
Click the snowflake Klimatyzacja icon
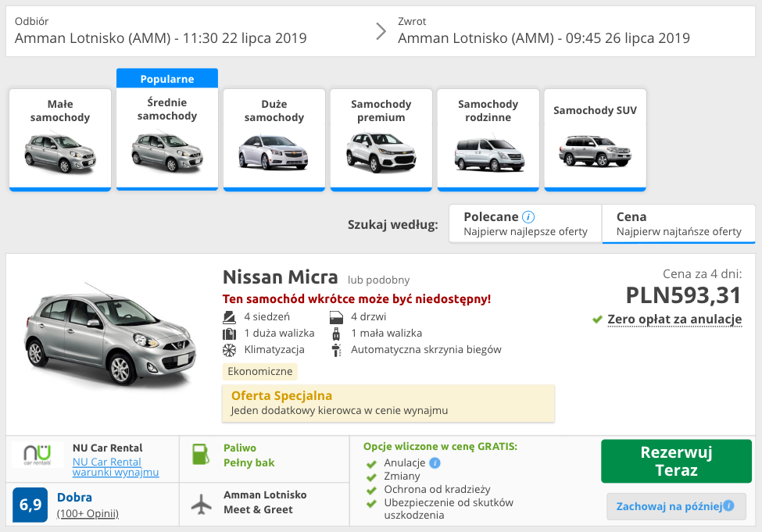pyautogui.click(x=229, y=350)
